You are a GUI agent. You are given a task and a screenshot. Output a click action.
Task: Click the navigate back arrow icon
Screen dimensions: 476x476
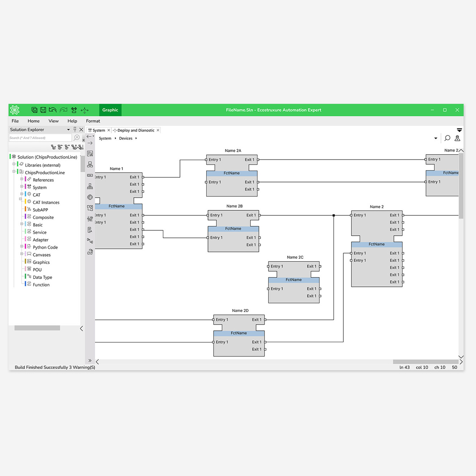point(89,136)
